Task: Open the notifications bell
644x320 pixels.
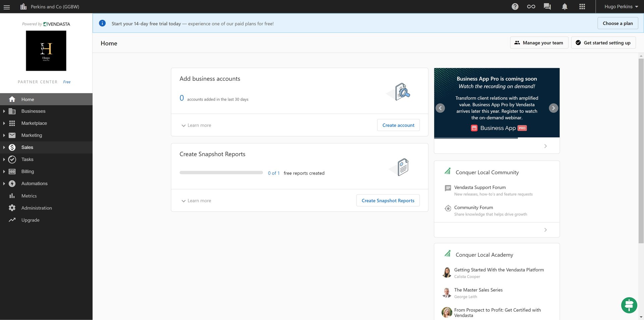Action: tap(565, 7)
